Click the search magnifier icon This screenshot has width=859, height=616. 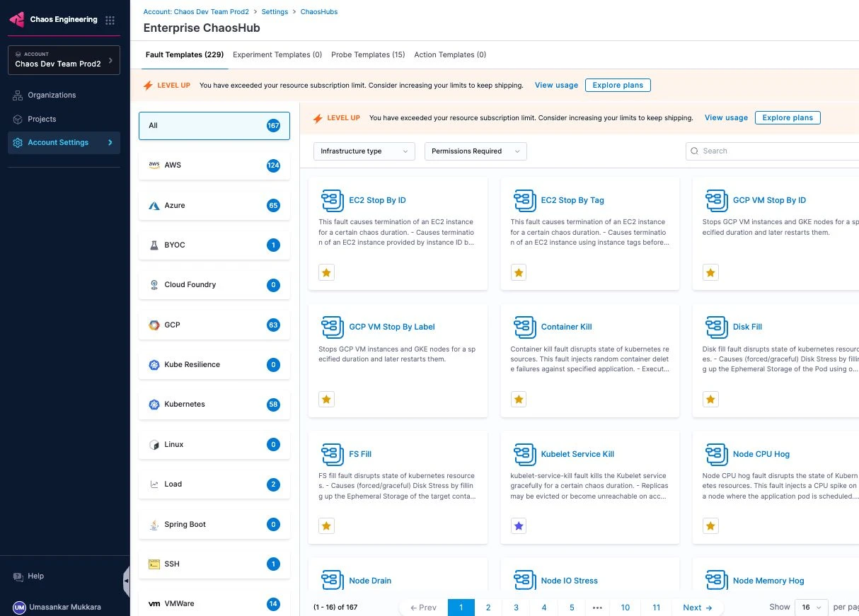696,151
